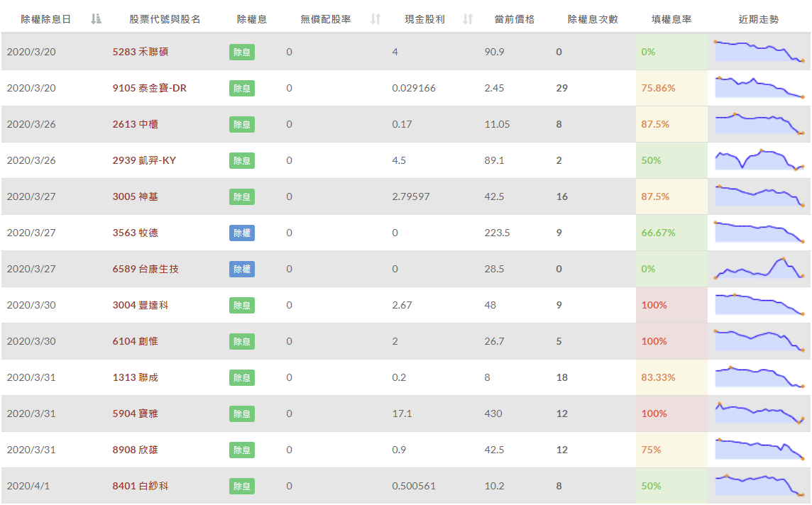Viewport: 812px width, 505px height.
Task: Click the 近期走勢 column header
Action: pos(759,19)
